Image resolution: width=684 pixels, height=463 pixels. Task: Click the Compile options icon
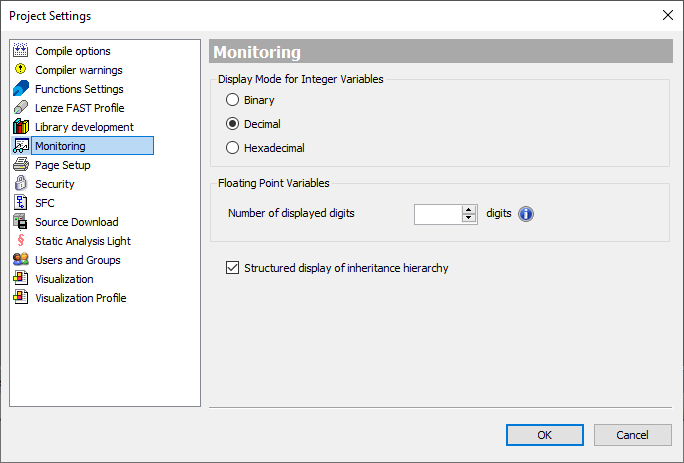[21, 51]
